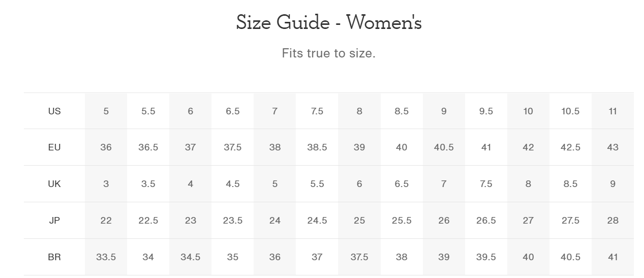This screenshot has height=278, width=644.
Task: Select UK size 4.5 cell
Action: [x=232, y=184]
